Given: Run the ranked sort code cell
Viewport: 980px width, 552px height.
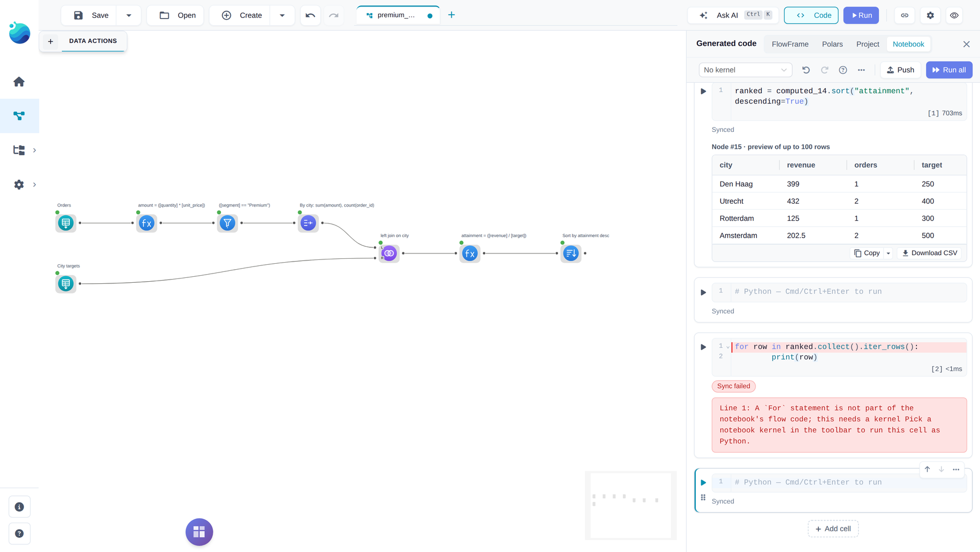Looking at the screenshot, I should (x=703, y=92).
